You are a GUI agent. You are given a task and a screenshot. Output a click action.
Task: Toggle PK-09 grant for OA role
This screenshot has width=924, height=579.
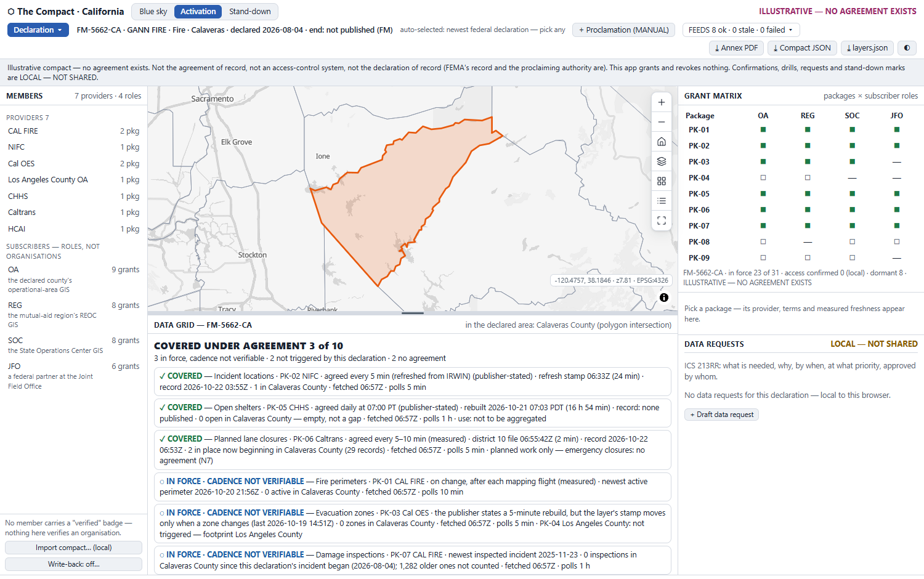[763, 258]
